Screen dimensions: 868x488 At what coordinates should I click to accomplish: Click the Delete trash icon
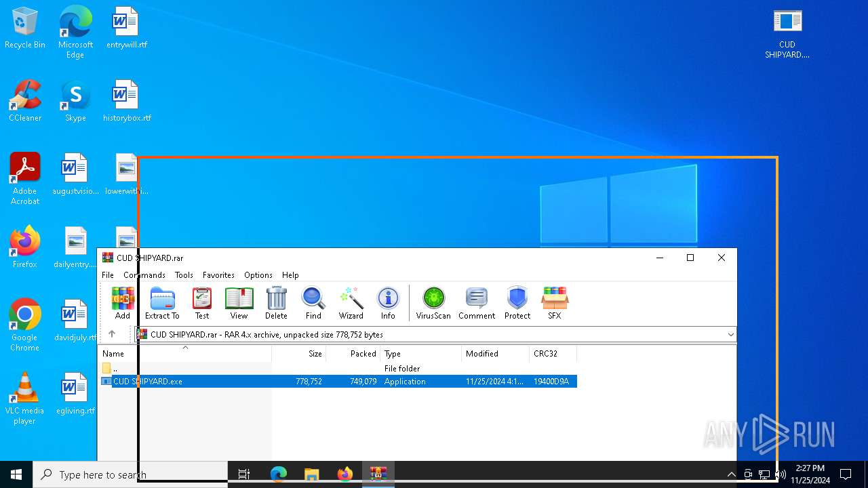click(x=276, y=302)
